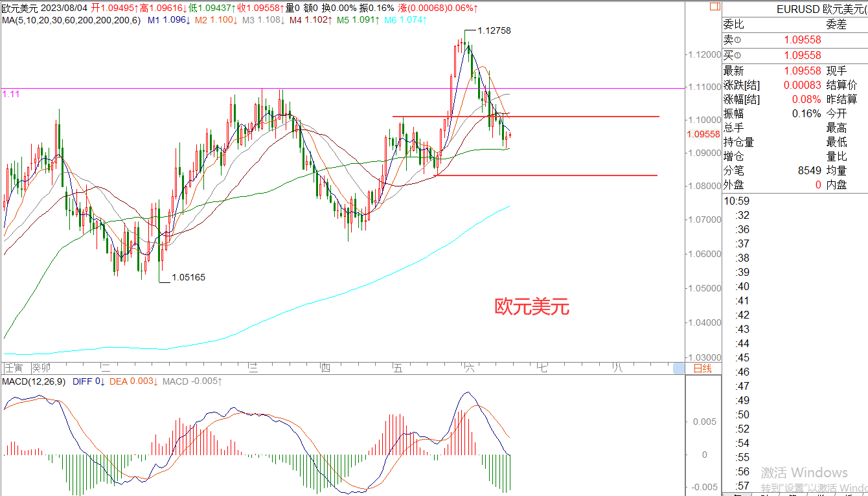The height and width of the screenshot is (496, 868).
Task: Click the 委比 label in quote panel
Action: [734, 25]
